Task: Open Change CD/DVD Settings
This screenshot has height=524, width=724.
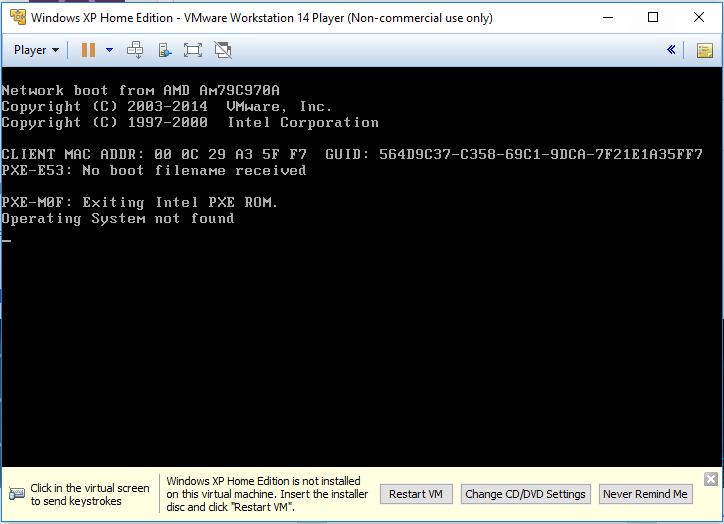Action: (x=525, y=494)
